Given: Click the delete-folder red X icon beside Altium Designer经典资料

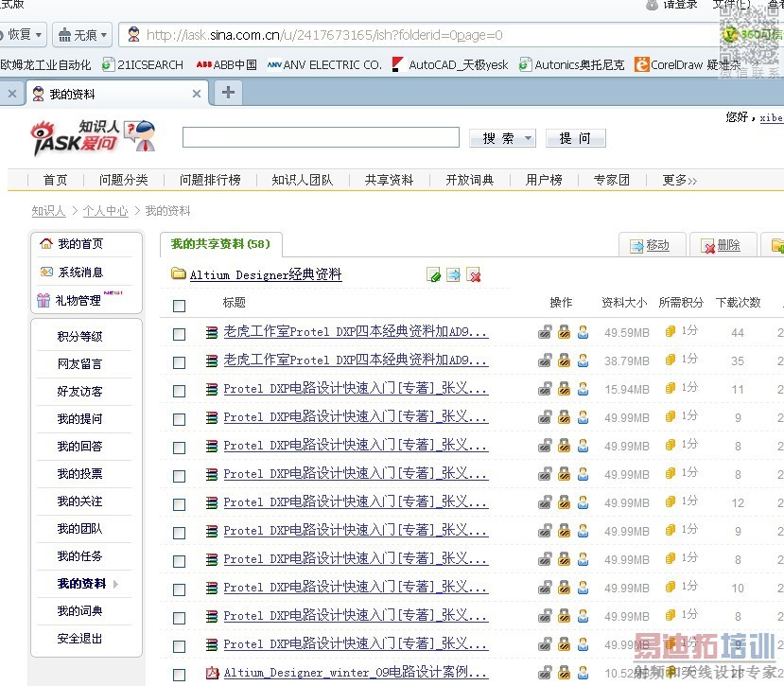Looking at the screenshot, I should (474, 274).
